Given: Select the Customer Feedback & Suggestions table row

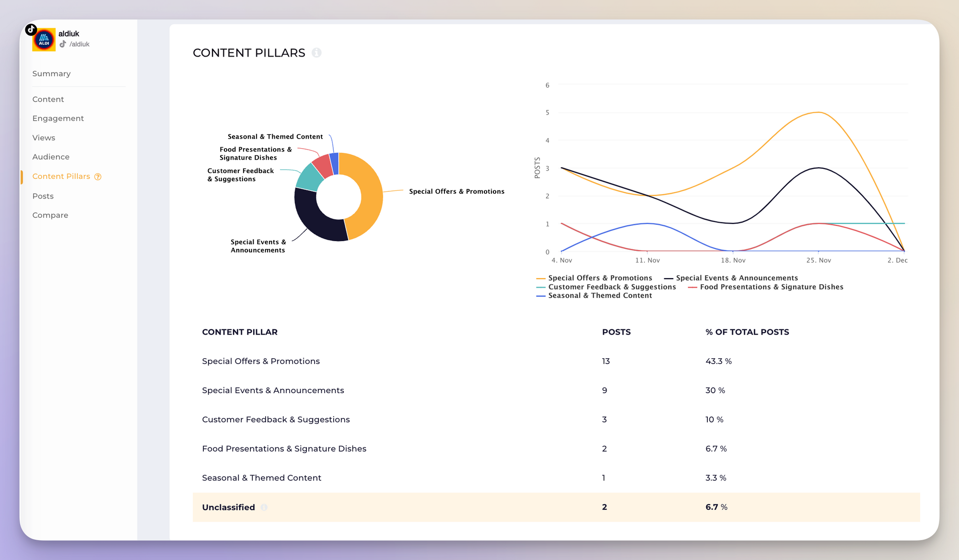Looking at the screenshot, I should tap(556, 420).
